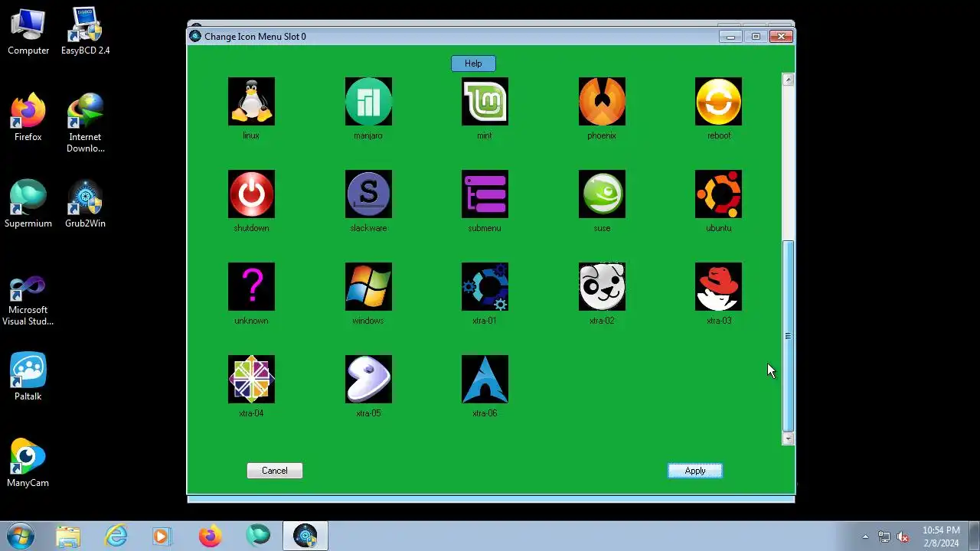
Task: Select the suse icon
Action: pyautogui.click(x=602, y=194)
